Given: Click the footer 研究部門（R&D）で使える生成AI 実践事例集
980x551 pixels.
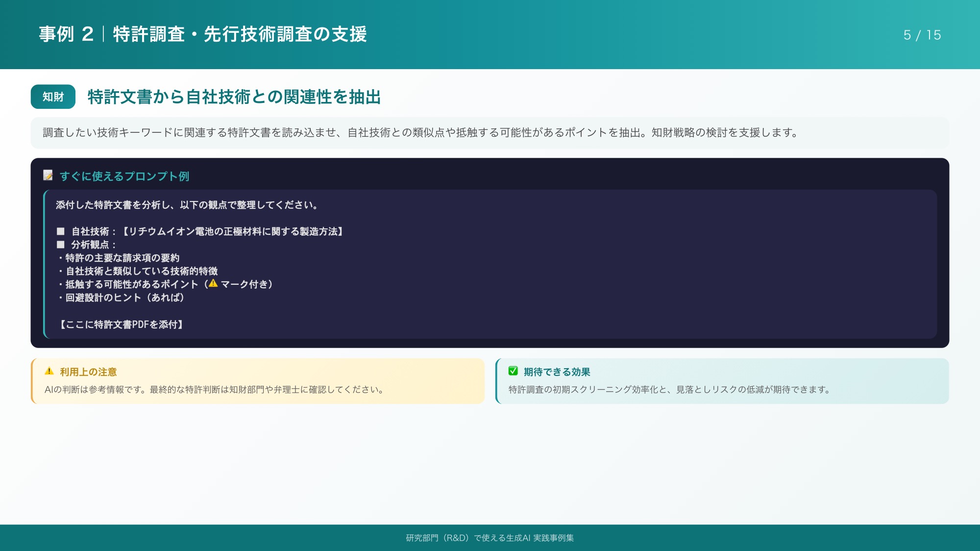Looking at the screenshot, I should pos(490,538).
